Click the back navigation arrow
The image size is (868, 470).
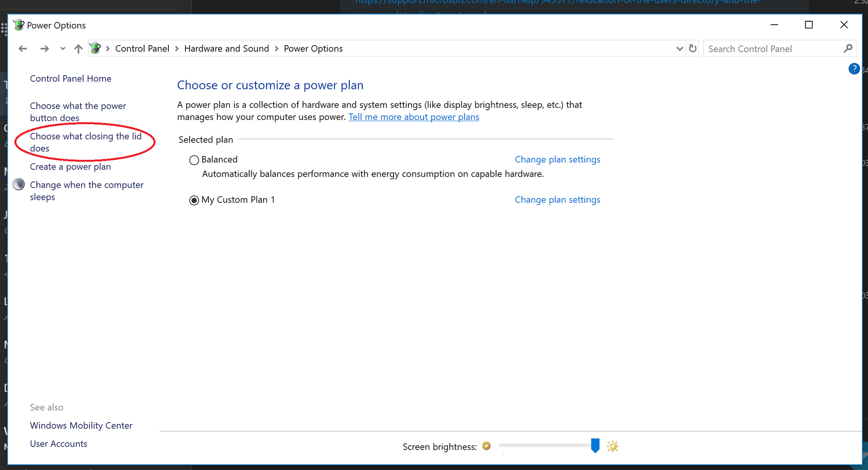[23, 48]
